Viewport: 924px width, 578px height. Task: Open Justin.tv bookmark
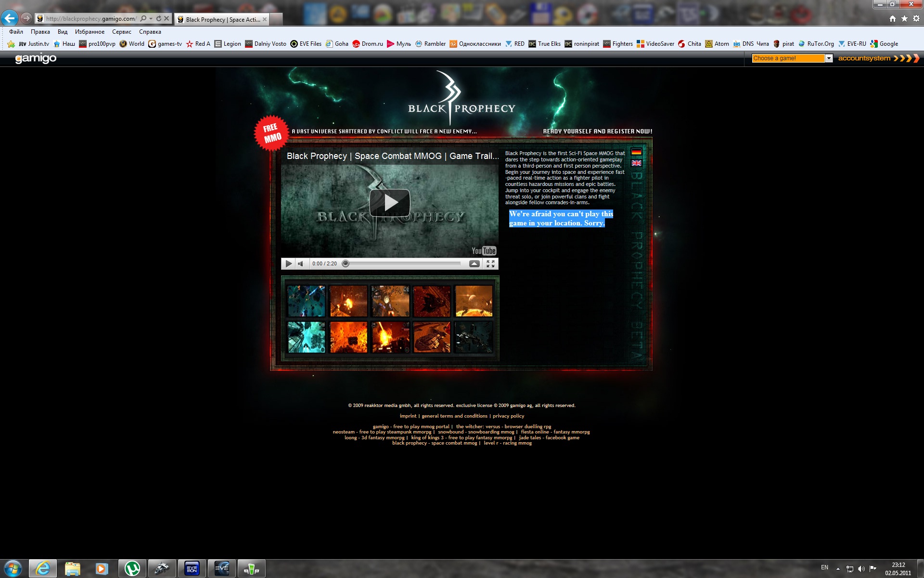click(x=34, y=44)
